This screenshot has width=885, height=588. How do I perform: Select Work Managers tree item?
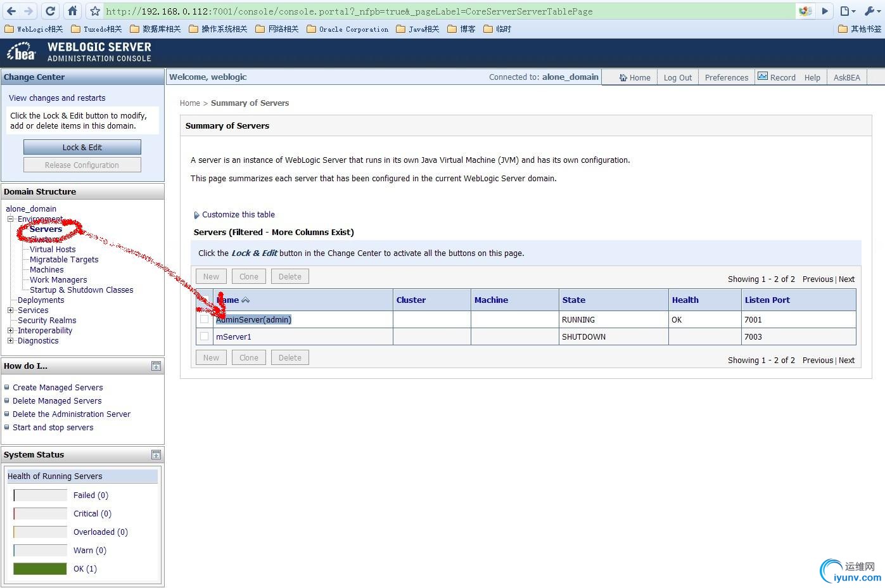tap(58, 280)
